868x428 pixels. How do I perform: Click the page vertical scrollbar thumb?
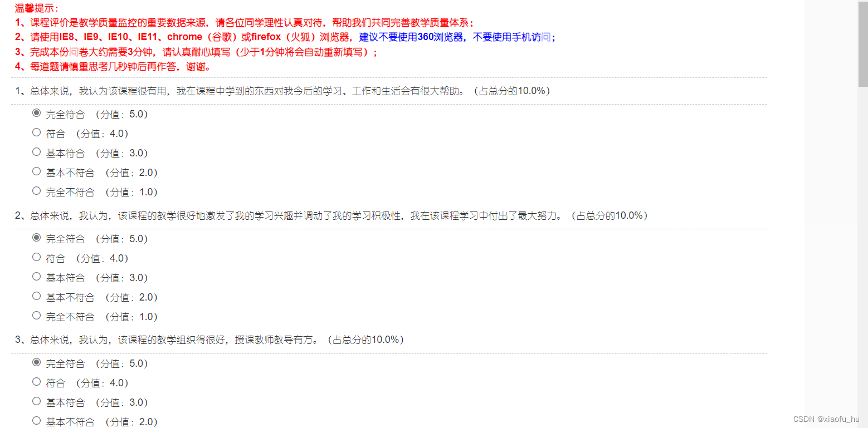click(863, 43)
